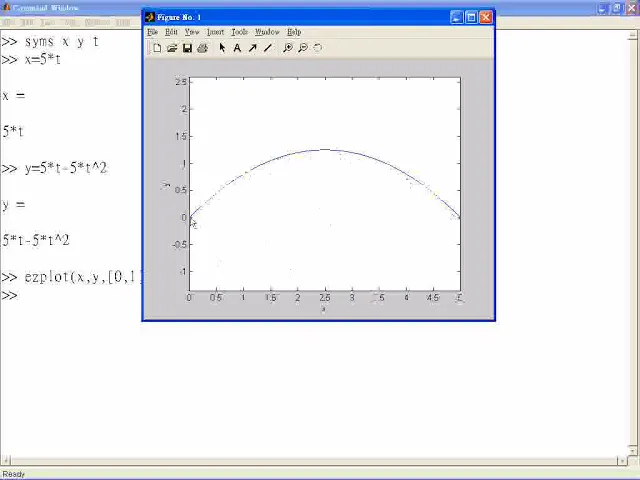The image size is (640, 480).
Task: Activate the Zoom In magnifier tool
Action: click(288, 48)
